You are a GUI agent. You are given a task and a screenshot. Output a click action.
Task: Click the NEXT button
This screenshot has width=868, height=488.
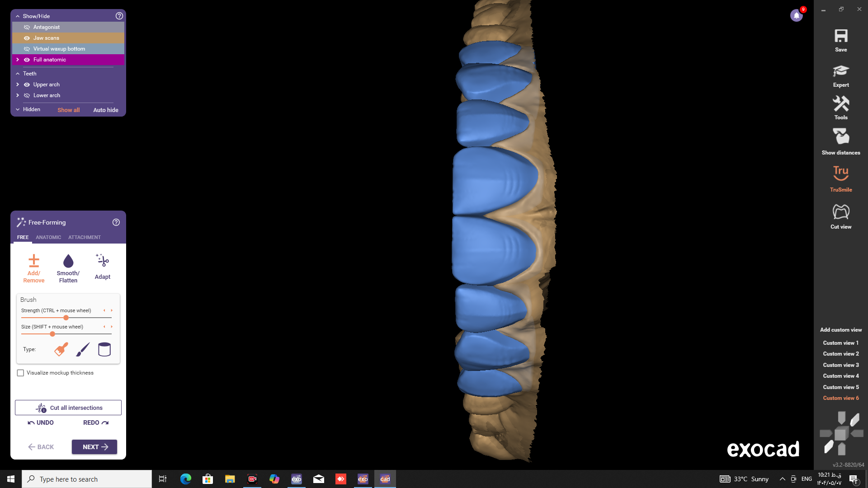point(94,447)
